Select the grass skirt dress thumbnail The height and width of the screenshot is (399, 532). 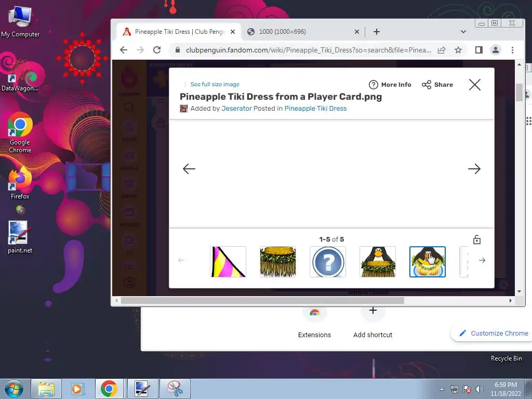278,262
